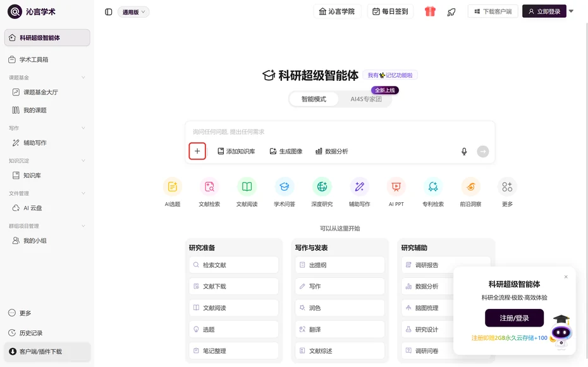Image resolution: width=588 pixels, height=367 pixels.
Task: Open the 通用版 version dropdown
Action: (x=133, y=12)
